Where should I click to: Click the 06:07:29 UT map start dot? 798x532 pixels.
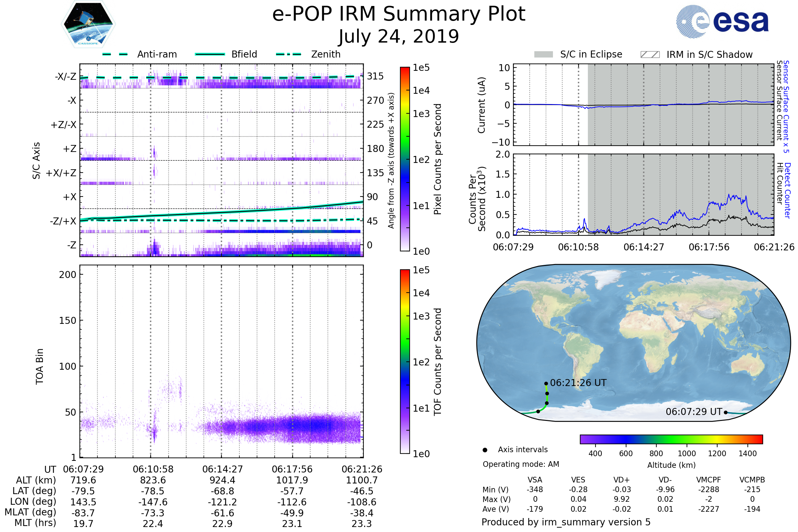[726, 413]
